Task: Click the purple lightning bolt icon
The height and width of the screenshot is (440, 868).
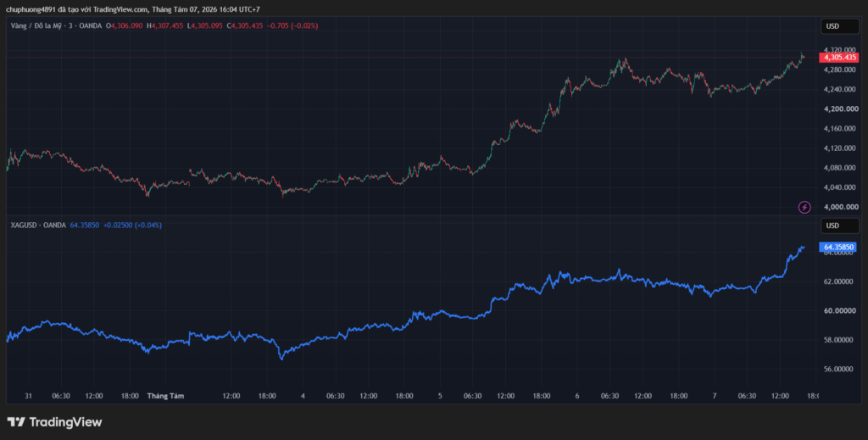Action: click(804, 207)
